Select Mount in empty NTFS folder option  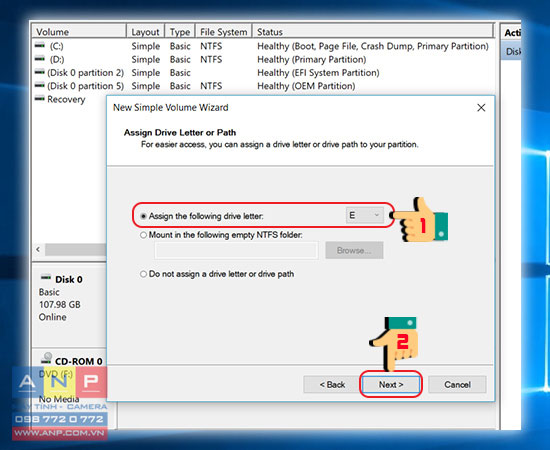tap(143, 235)
